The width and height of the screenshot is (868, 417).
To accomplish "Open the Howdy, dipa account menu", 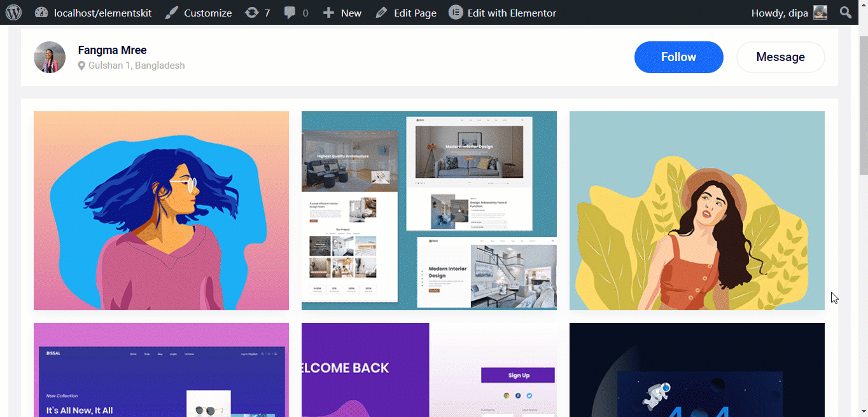I will [x=789, y=13].
